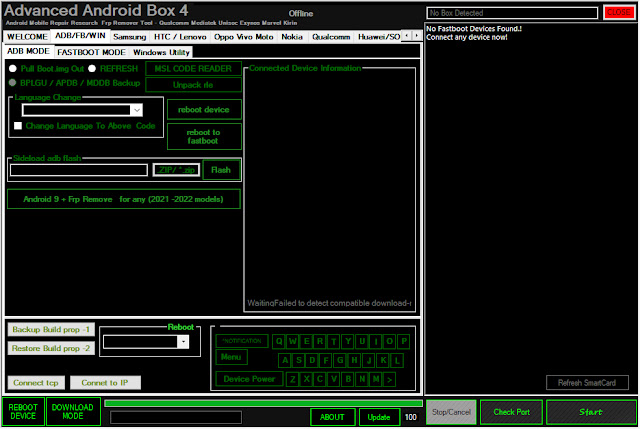Viewport: 640px width, 429px height.
Task: Tap the T key on virtual keyboard
Action: (x=334, y=341)
